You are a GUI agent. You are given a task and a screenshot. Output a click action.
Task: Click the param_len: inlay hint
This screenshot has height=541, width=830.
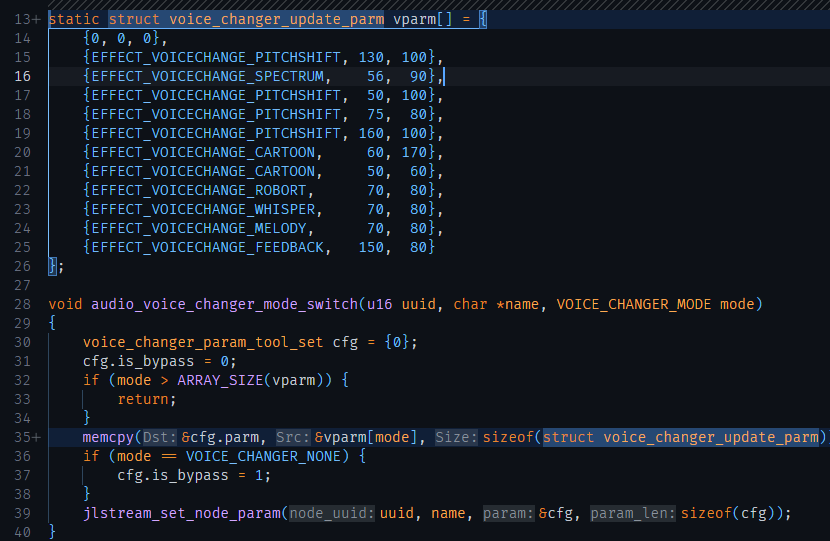633,513
